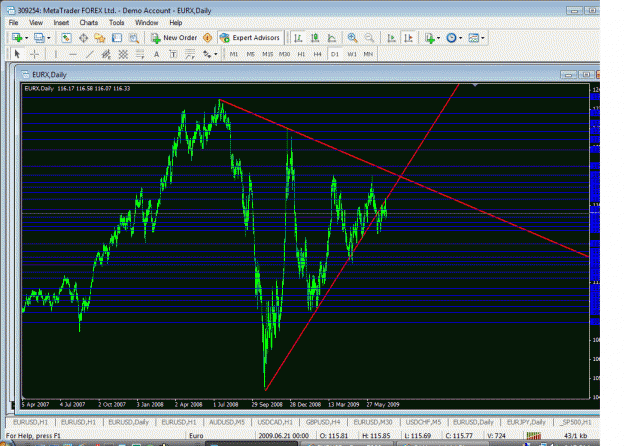The image size is (625, 446).
Task: Open the Templates icon
Action: tap(474, 38)
